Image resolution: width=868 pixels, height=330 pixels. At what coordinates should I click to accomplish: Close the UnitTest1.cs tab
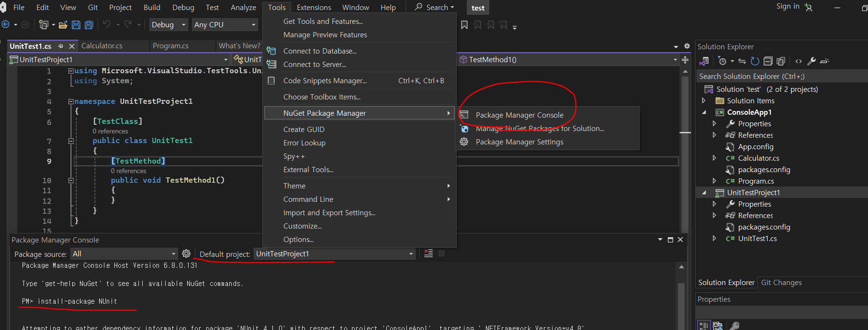pyautogui.click(x=72, y=46)
